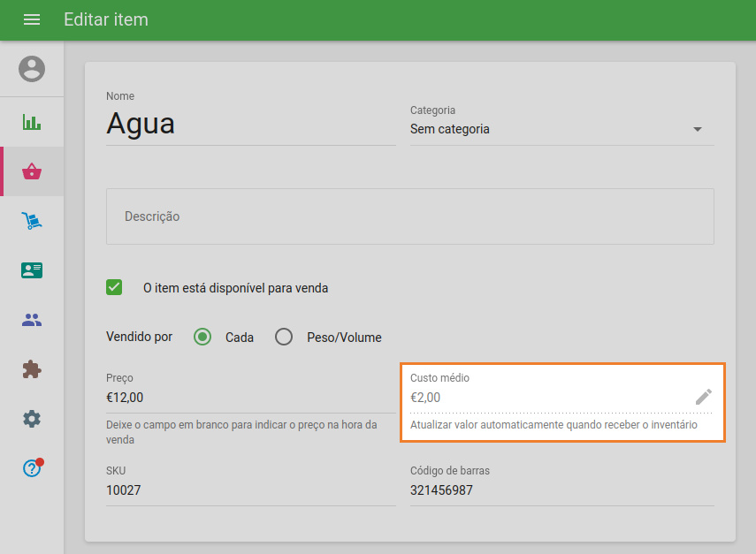Open 'Sem categoria' selection field
The height and width of the screenshot is (554, 756).
tap(548, 129)
